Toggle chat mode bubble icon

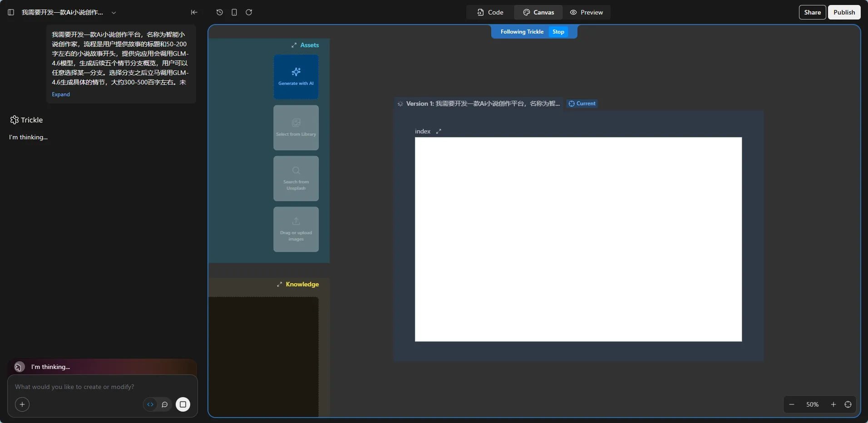coord(165,404)
